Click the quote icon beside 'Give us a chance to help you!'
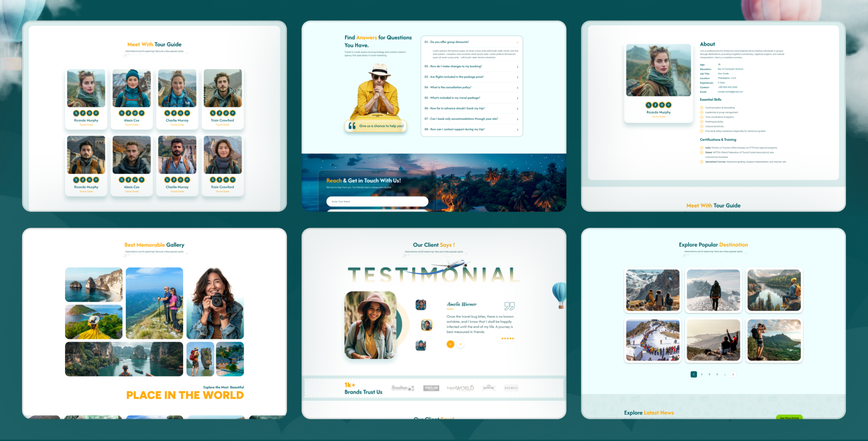 click(x=353, y=126)
